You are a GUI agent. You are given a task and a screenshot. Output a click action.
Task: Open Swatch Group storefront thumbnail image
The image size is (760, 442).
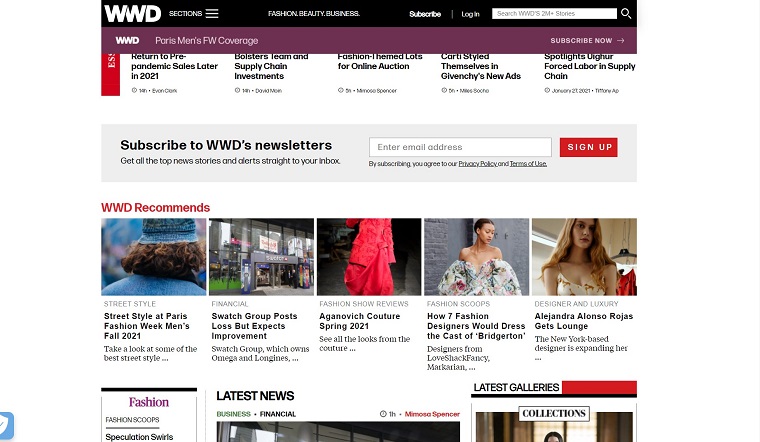(261, 256)
